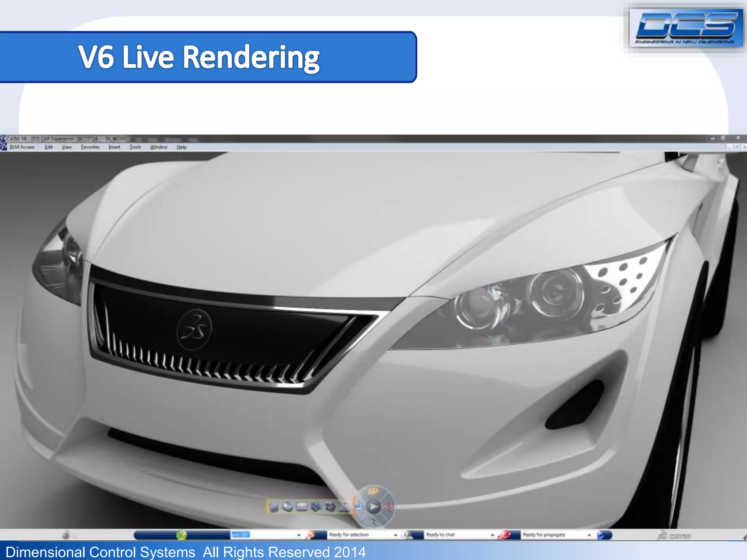Open the Tools menu
This screenshot has width=747, height=560.
tap(135, 147)
